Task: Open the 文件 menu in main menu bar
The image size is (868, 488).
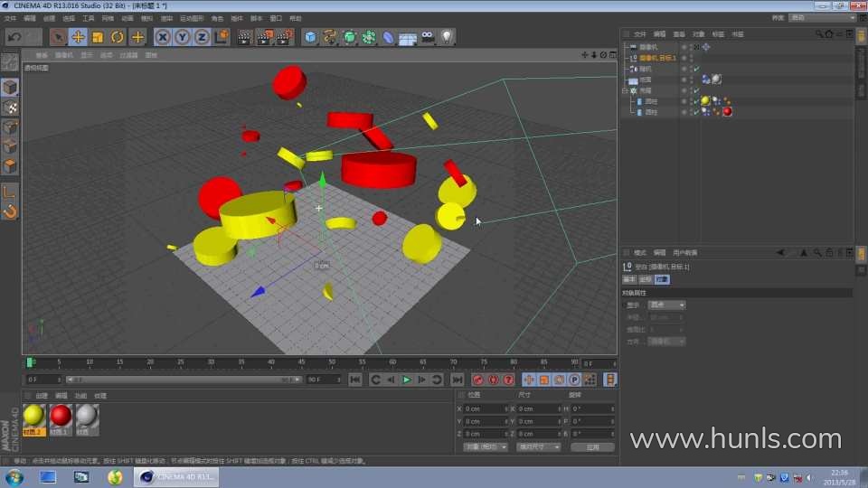Action: coord(11,18)
